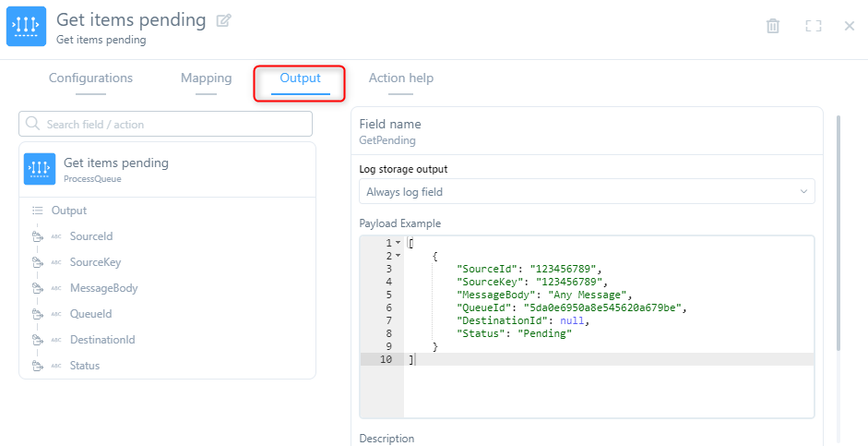Click the search magnifier icon
The width and height of the screenshot is (868, 446).
[33, 124]
